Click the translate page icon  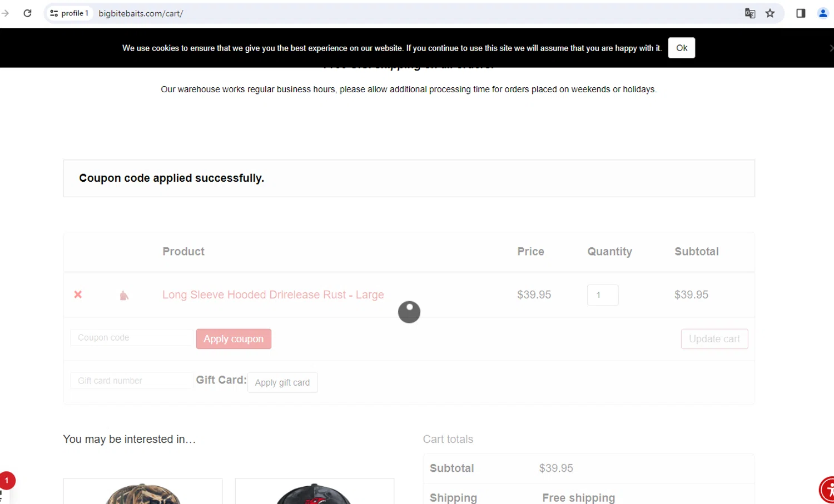pos(750,13)
